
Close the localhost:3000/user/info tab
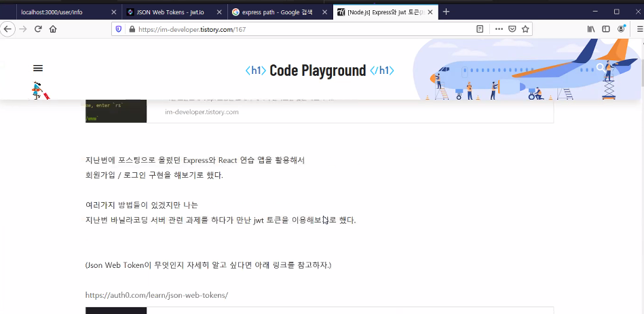[114, 12]
